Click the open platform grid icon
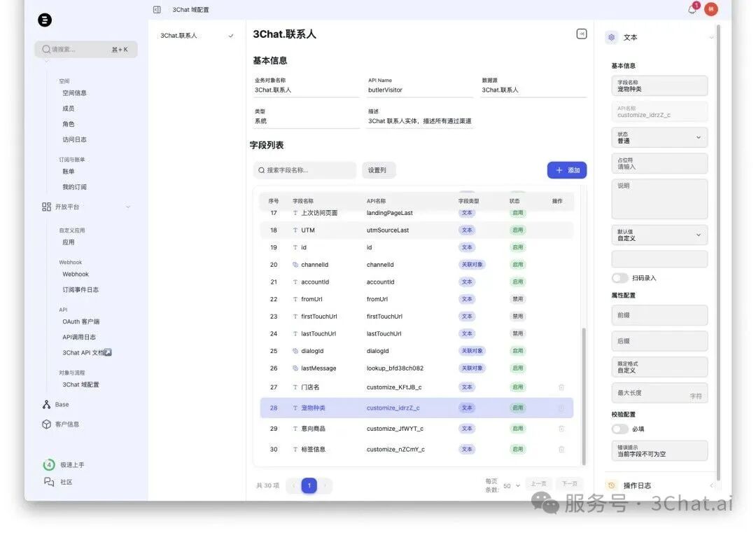This screenshot has height=533, width=756. click(x=46, y=207)
